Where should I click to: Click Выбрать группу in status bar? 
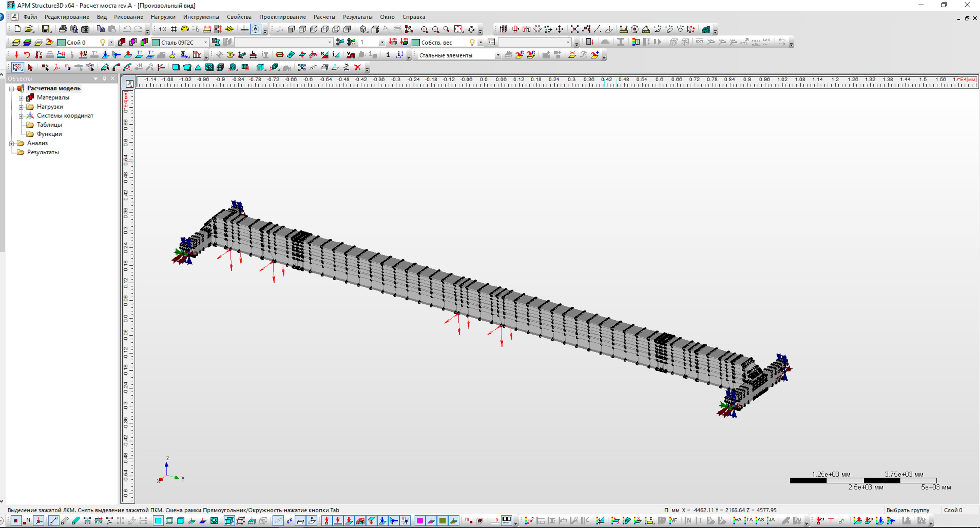pyautogui.click(x=908, y=510)
